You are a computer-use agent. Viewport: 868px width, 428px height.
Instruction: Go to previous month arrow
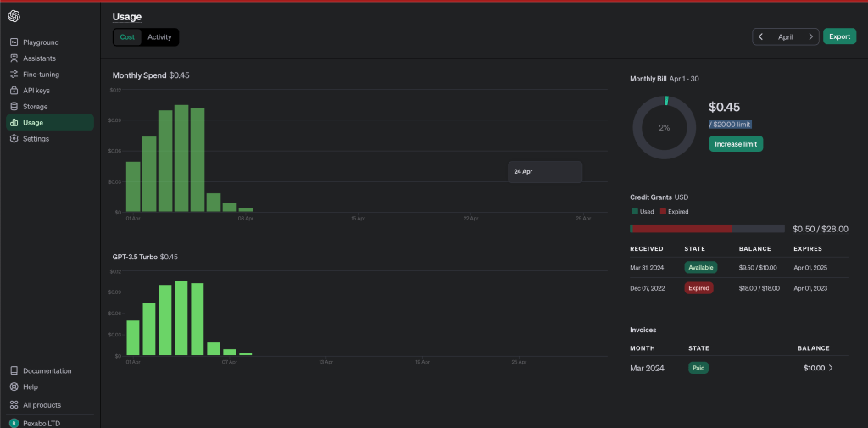(x=760, y=36)
